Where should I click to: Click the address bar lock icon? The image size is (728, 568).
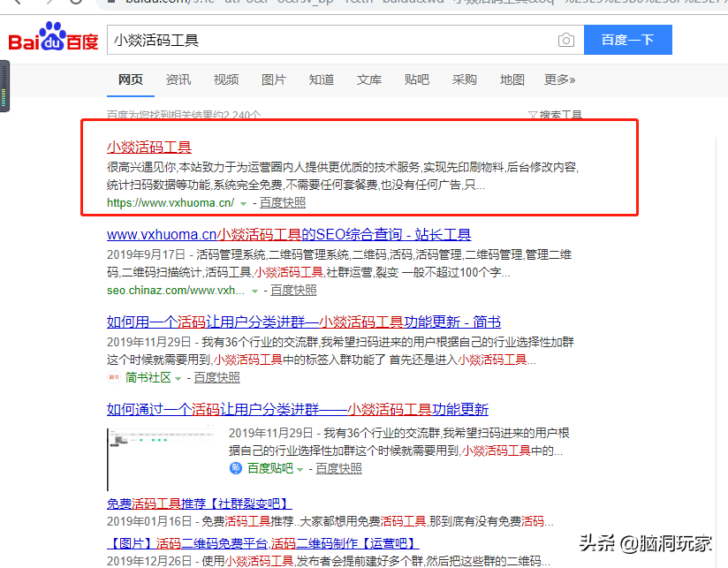coord(111,2)
